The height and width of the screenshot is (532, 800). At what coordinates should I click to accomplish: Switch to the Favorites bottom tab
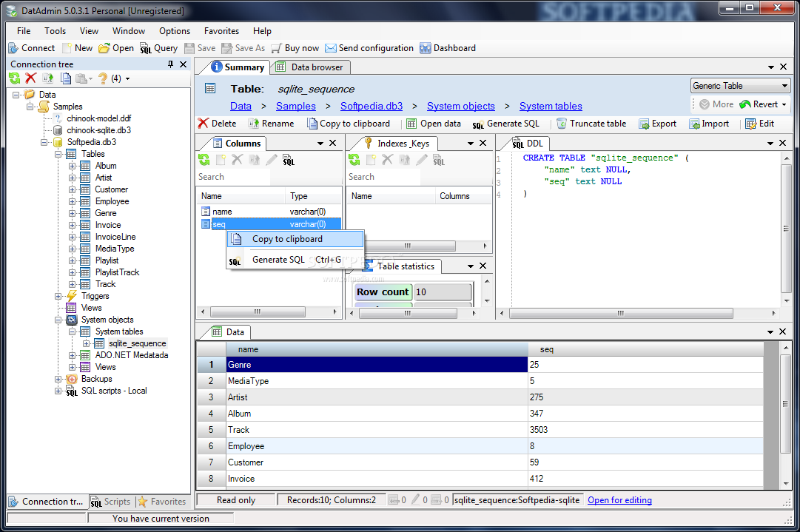pyautogui.click(x=161, y=502)
